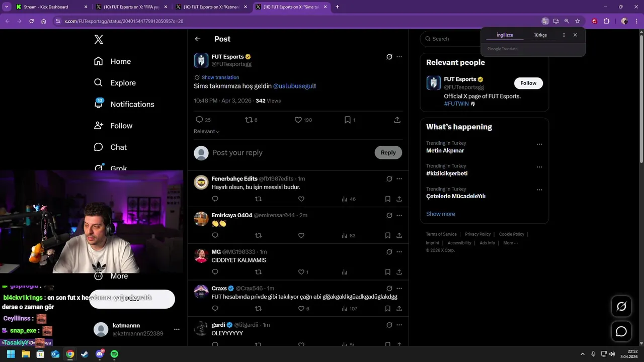This screenshot has height=362, width=644.
Task: Open the Extensions puzzle icon
Action: coord(606,21)
